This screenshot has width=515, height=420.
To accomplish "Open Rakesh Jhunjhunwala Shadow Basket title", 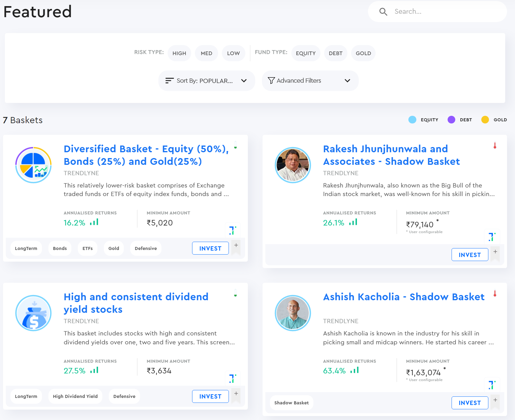I will pos(392,155).
